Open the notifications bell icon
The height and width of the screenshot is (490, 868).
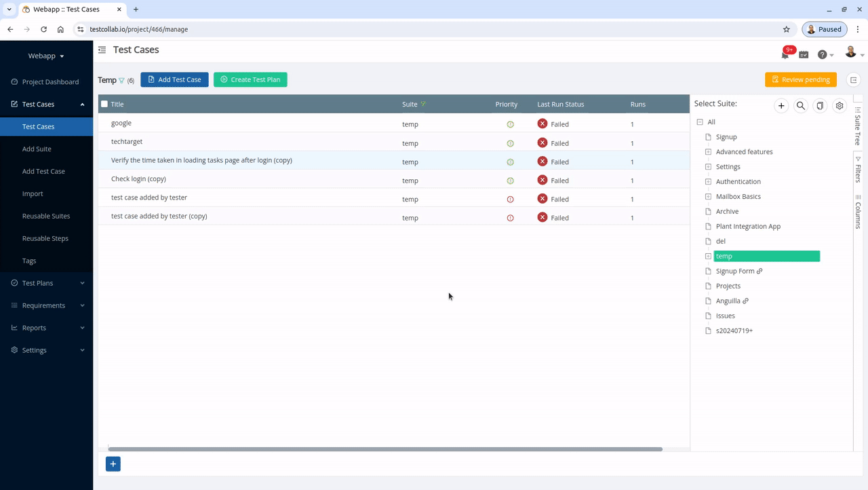(x=785, y=54)
